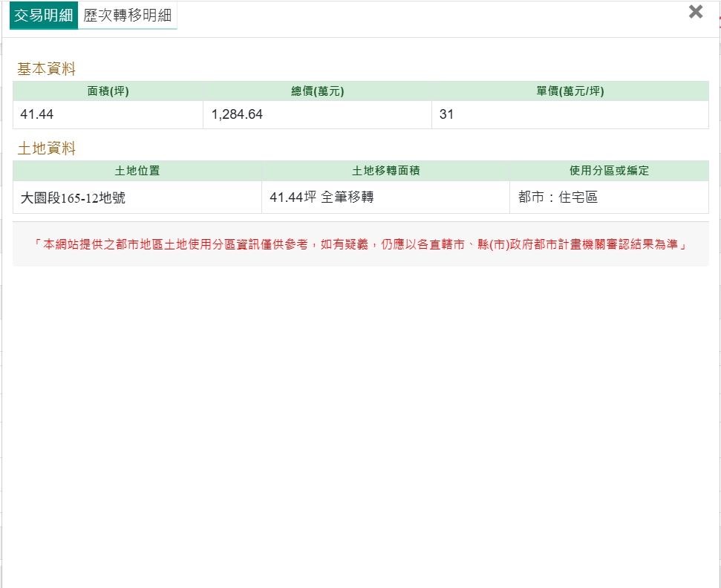Click the red zoning disclaimer notice
Viewport: 721px width, 588px height.
(x=360, y=244)
